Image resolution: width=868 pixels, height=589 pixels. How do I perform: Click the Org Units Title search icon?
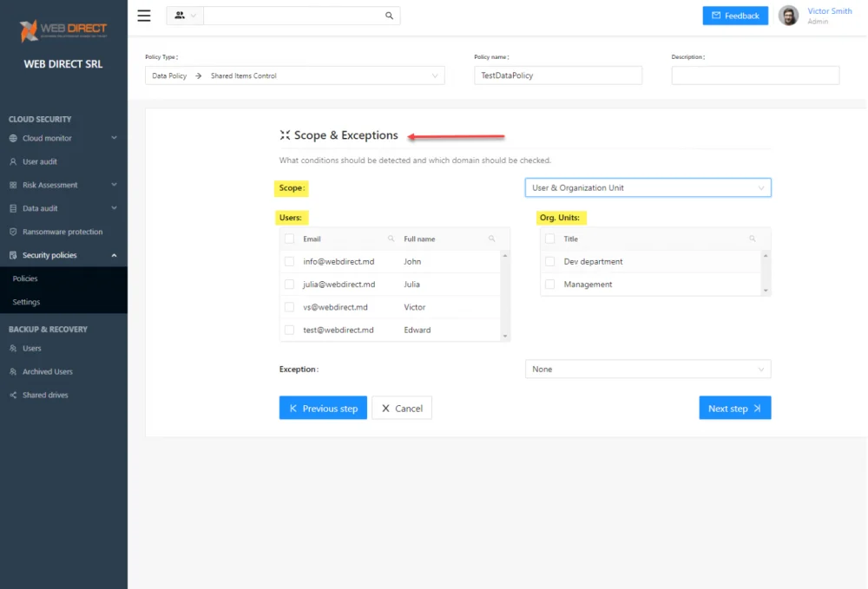[753, 239]
